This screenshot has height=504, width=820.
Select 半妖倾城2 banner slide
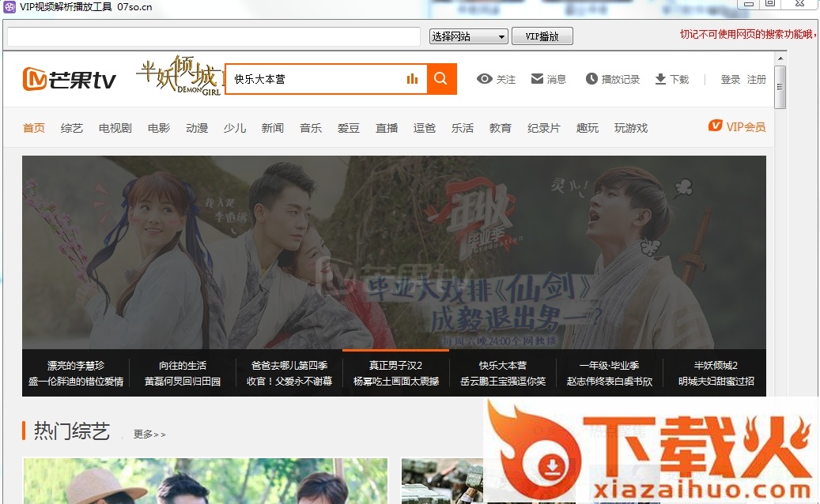[x=716, y=373]
